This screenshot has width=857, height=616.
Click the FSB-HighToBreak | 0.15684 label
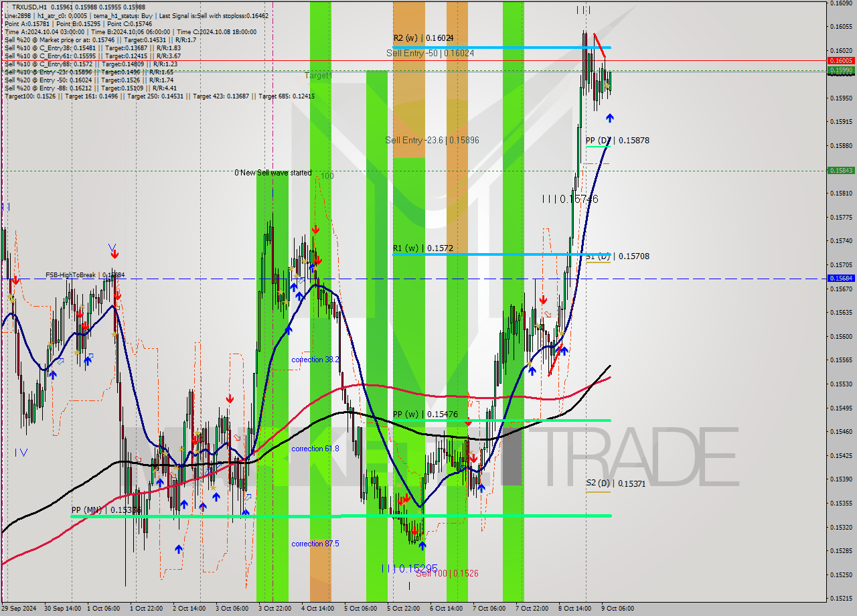[x=85, y=275]
